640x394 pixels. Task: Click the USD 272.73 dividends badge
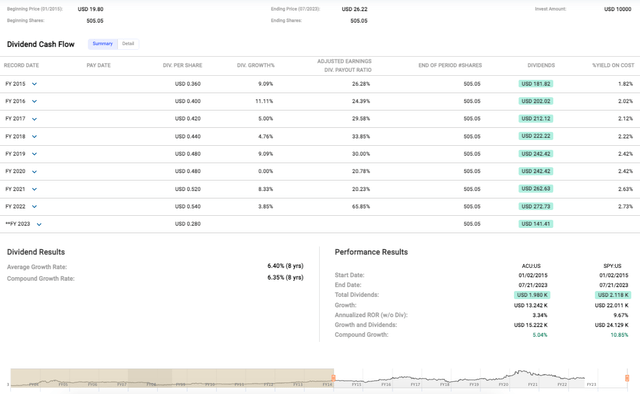[x=536, y=206]
